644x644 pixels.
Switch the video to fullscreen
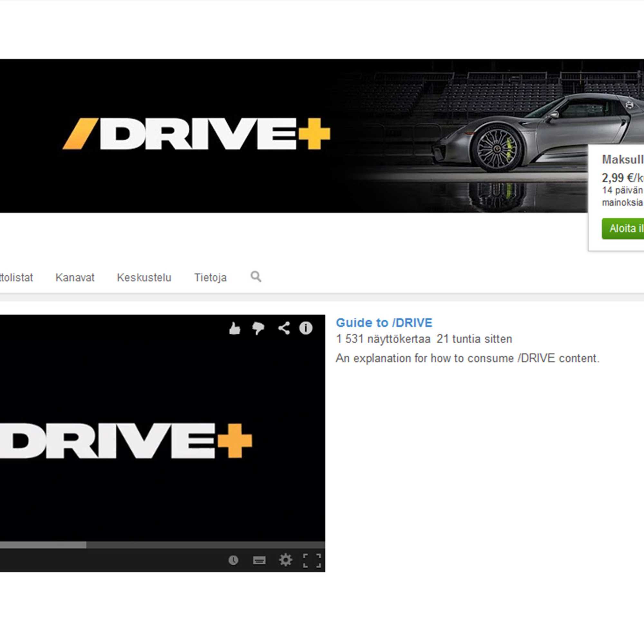click(312, 560)
